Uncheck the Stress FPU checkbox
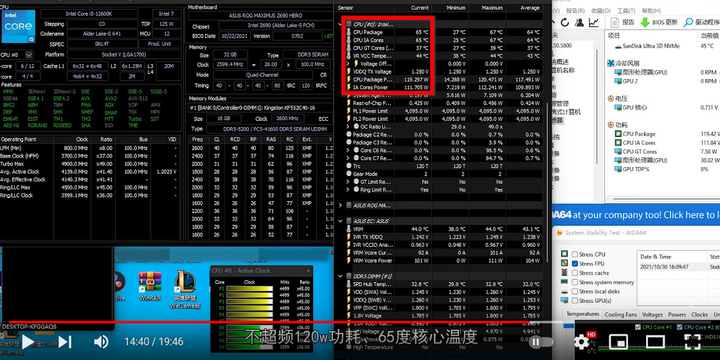The image size is (720, 360). (x=574, y=264)
